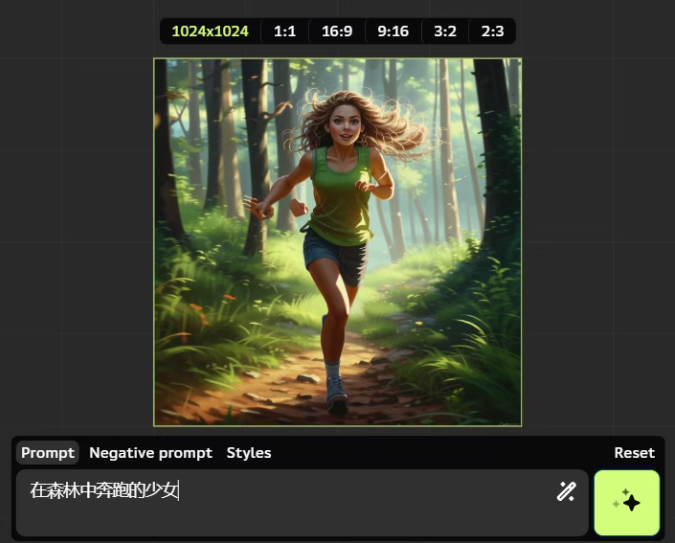Select the 2:3 aspect ratio
Image resolution: width=675 pixels, height=543 pixels.
pyautogui.click(x=492, y=31)
